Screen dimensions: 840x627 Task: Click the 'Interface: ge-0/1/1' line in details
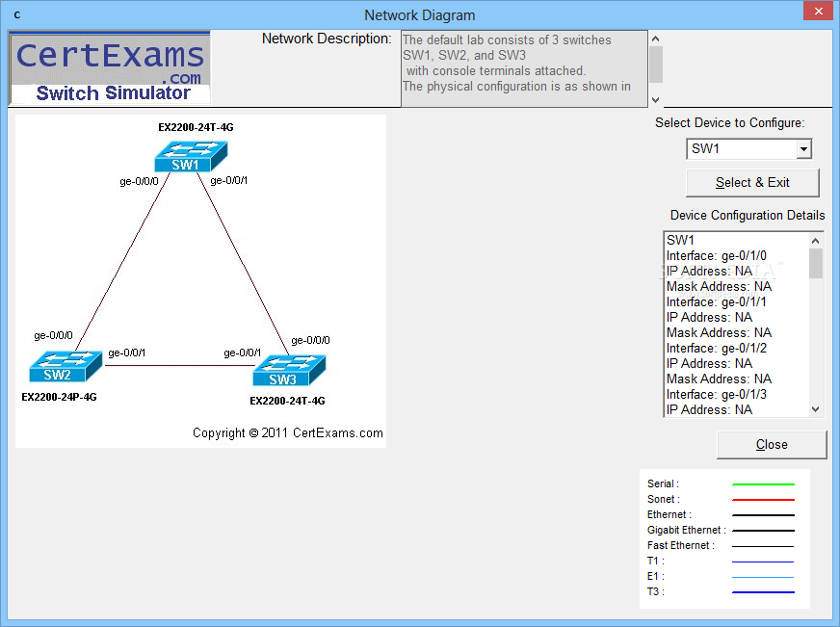pos(717,302)
